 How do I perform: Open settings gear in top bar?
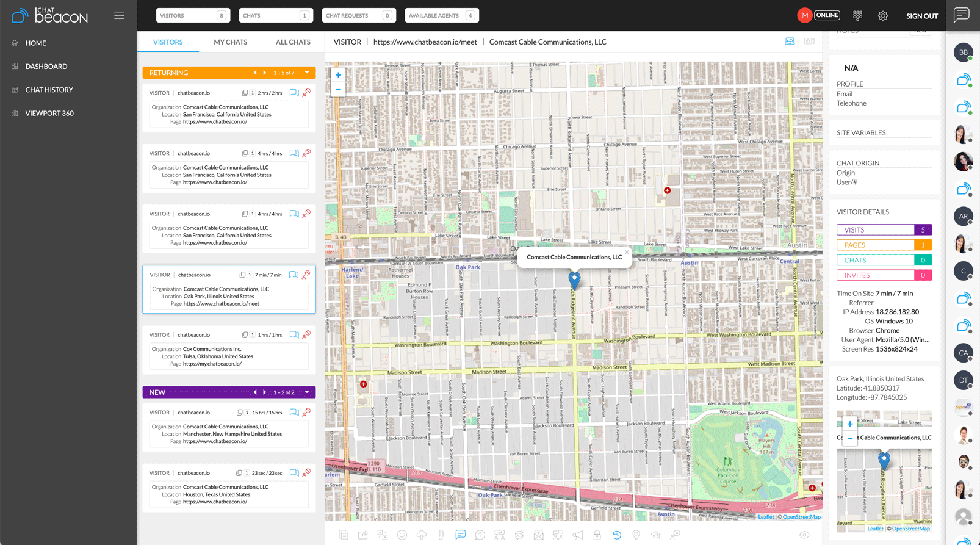[883, 16]
